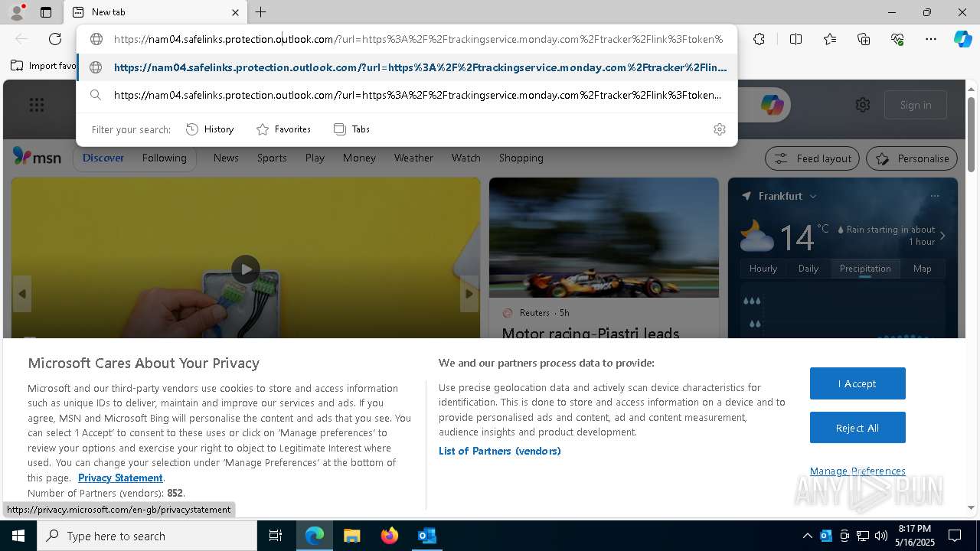Play the featured video

(246, 269)
